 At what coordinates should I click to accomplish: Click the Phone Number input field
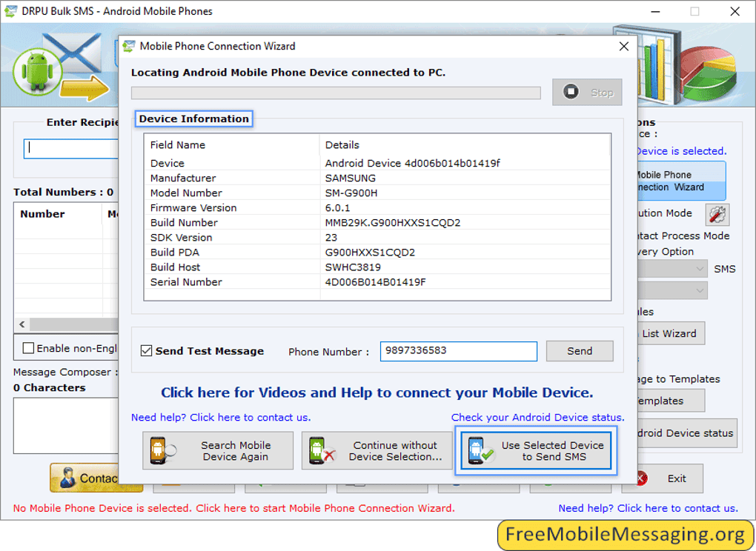(x=459, y=351)
